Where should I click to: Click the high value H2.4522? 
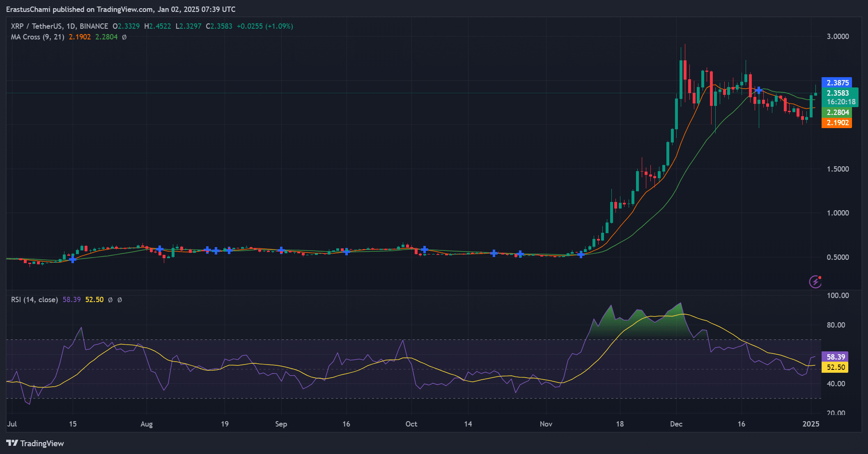[x=158, y=26]
